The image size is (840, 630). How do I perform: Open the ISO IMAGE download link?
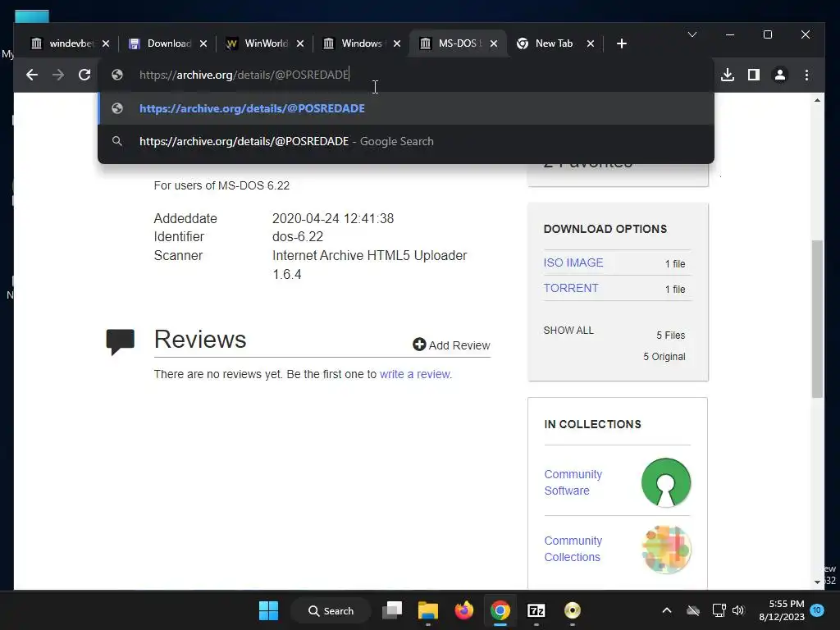573,262
